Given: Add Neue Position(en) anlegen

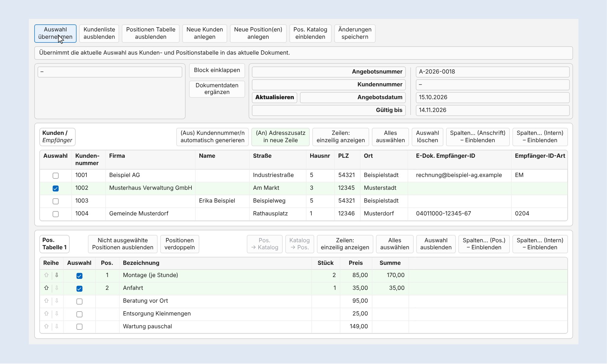Looking at the screenshot, I should pos(258,33).
